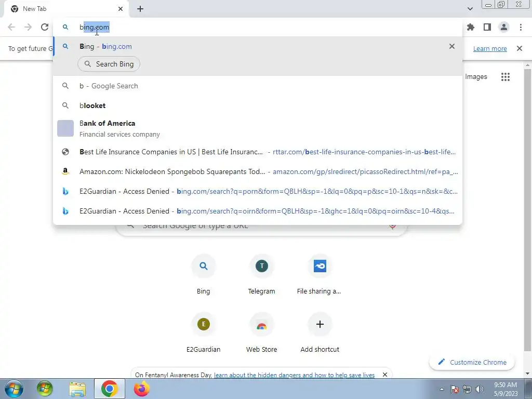Choose the Bank of America suggestion
The height and width of the screenshot is (399, 532).
click(x=258, y=128)
